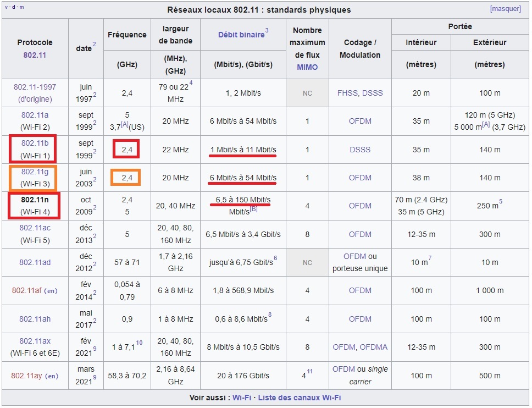Follow footnote 8 after '0,6 à 8,6 Mbit/s'
Viewport: 532px width, 408px height.
[x=270, y=315]
